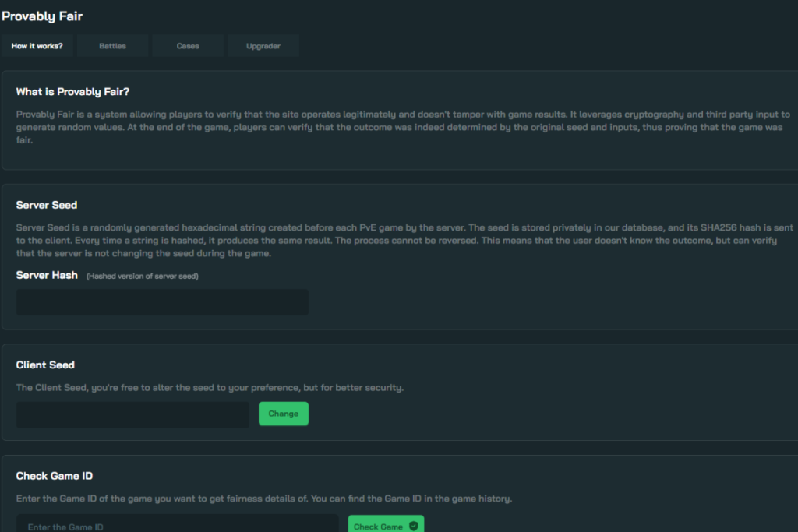This screenshot has height=532, width=798.
Task: Click the Provably Fair page title
Action: click(x=42, y=16)
